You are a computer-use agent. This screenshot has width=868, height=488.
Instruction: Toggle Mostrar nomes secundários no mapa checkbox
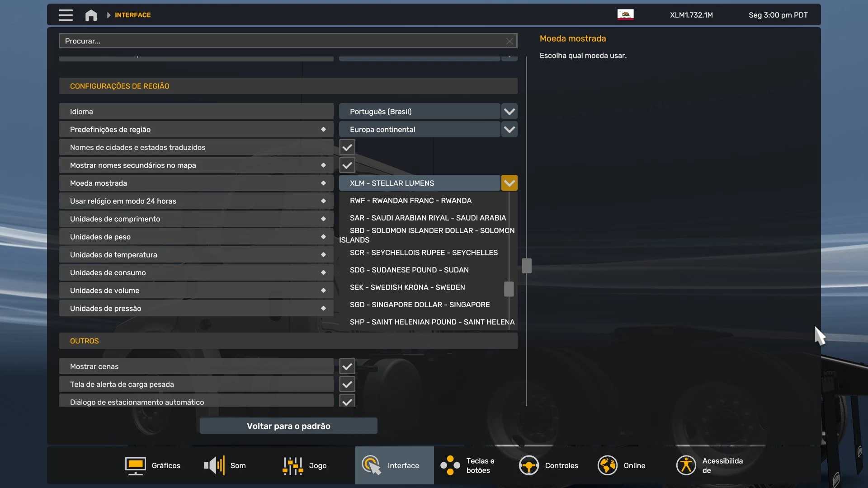(x=347, y=165)
